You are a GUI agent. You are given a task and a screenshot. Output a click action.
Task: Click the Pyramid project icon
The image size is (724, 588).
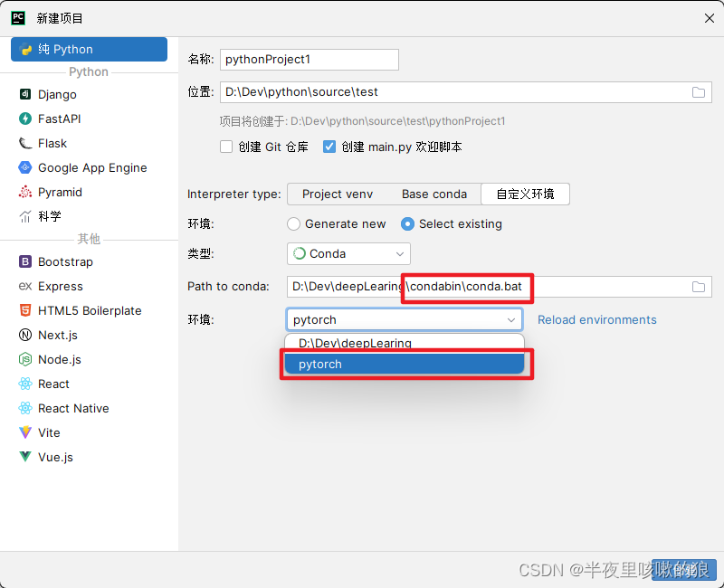click(x=25, y=192)
